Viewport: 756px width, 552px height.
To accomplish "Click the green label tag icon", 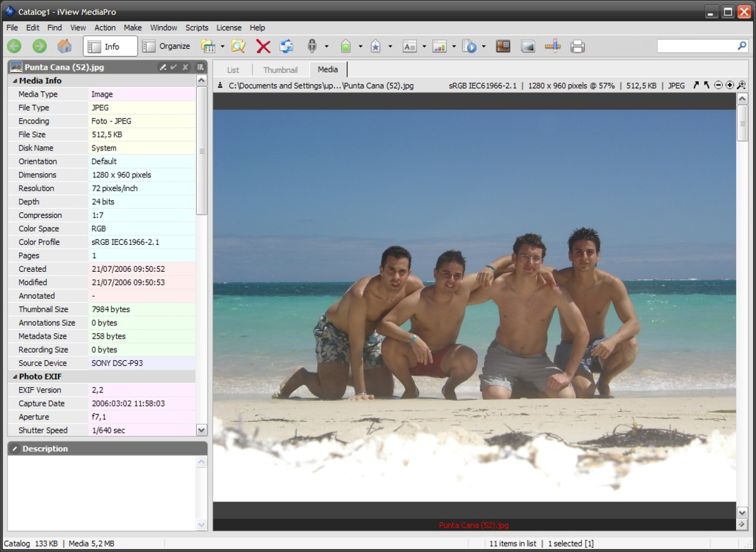I will [x=346, y=46].
